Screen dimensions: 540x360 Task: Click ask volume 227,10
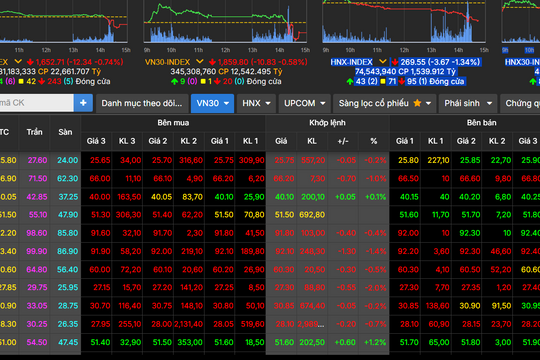[438, 161]
